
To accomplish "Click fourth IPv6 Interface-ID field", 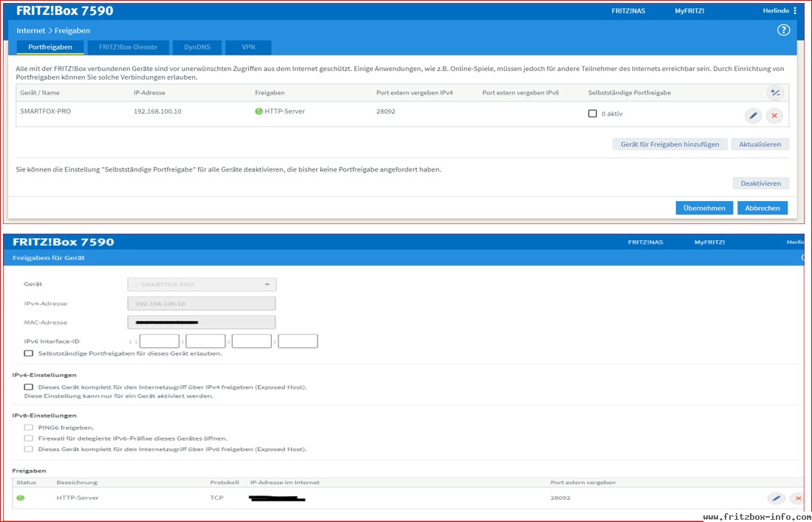I will 298,341.
